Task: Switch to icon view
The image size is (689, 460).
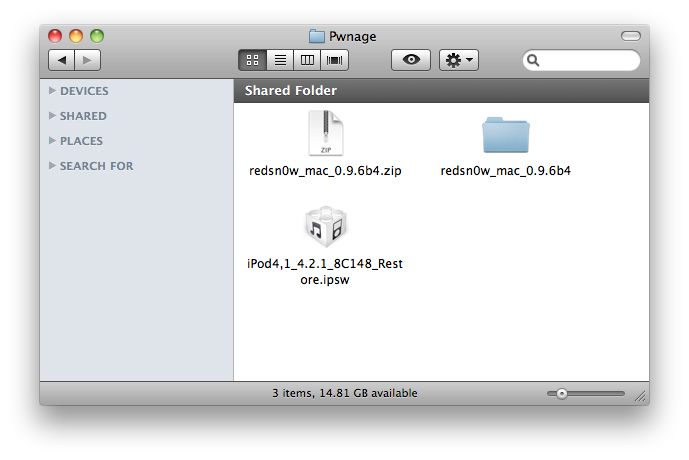Action: click(x=252, y=60)
